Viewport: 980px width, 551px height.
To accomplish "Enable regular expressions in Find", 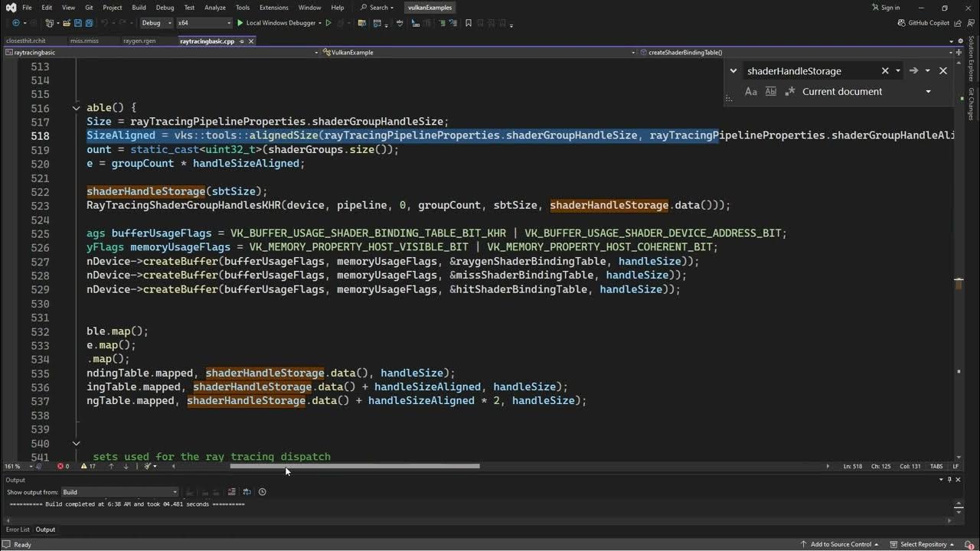I will click(x=790, y=91).
